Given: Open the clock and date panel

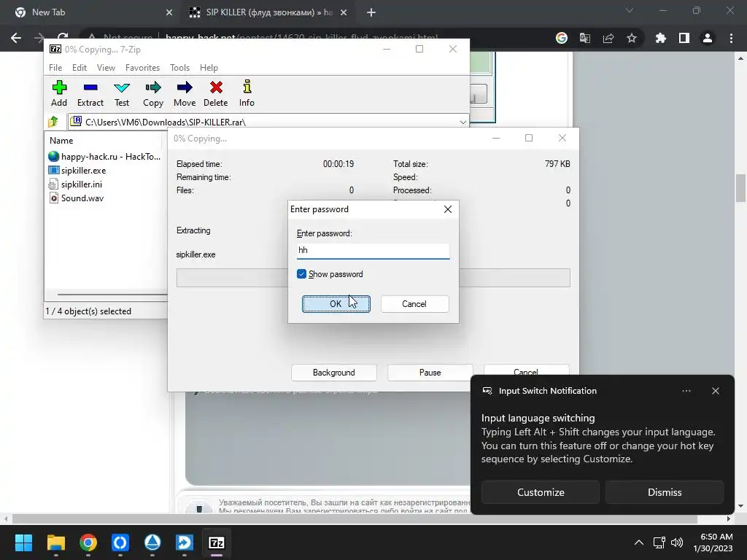Looking at the screenshot, I should pos(713,542).
